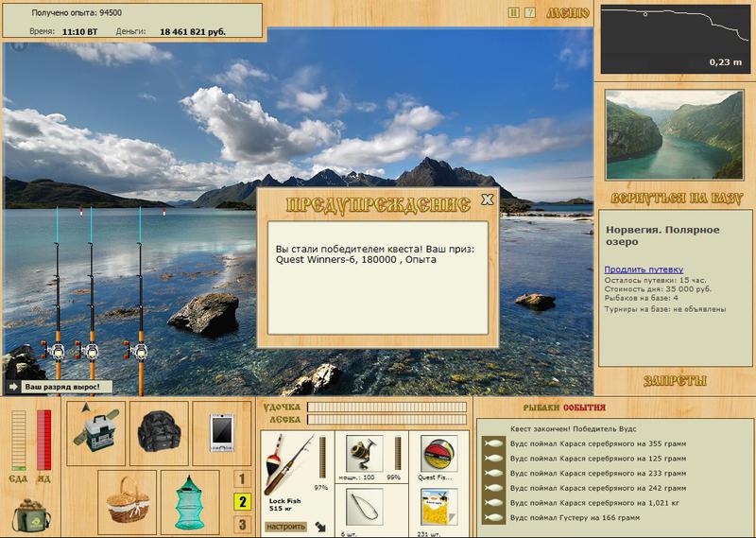Open the handheld phone device
This screenshot has width=756, height=538.
coord(222,433)
